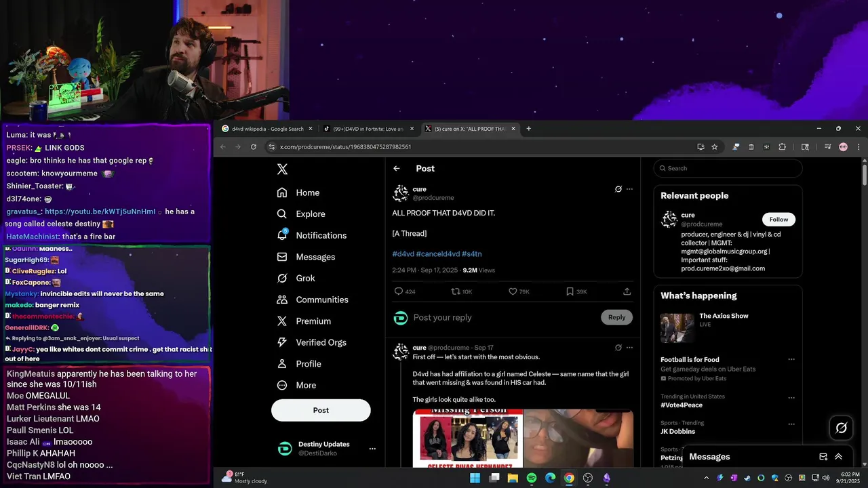Viewport: 868px width, 488px height.
Task: Open the JK Dobbins trending topic
Action: (678, 431)
